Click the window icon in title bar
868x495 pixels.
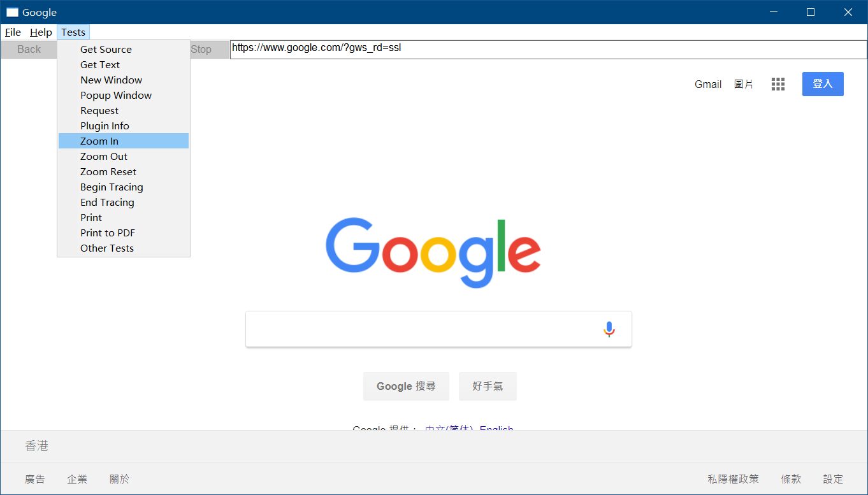(x=12, y=12)
